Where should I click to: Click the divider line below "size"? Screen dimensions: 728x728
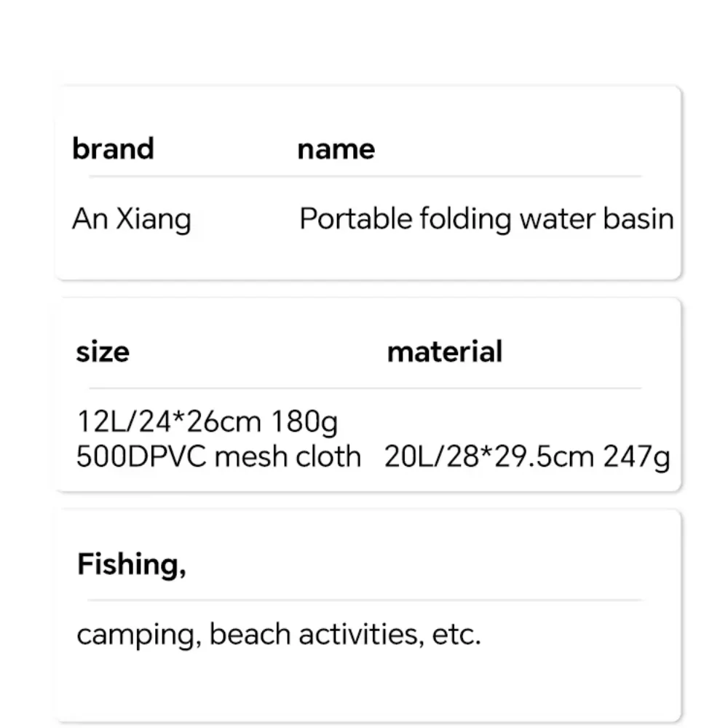[364, 388]
